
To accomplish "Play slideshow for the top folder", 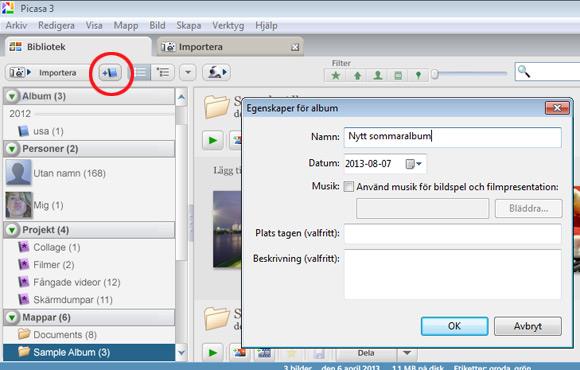I will pyautogui.click(x=213, y=141).
